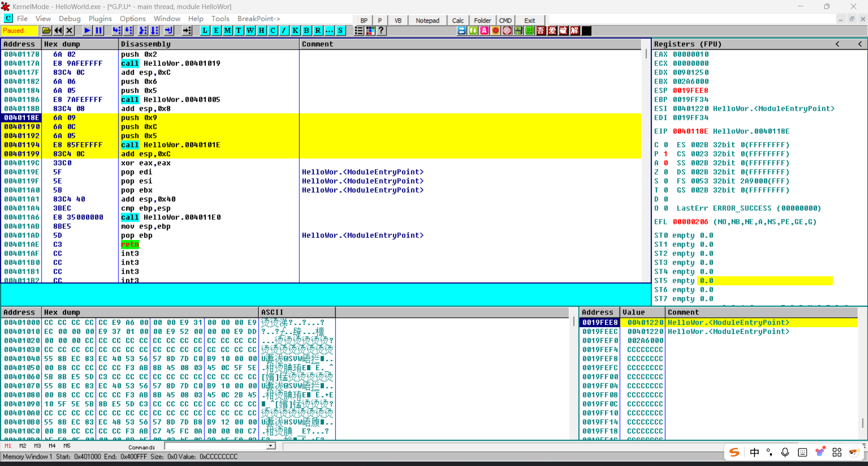Open the Plugins menu

click(100, 19)
